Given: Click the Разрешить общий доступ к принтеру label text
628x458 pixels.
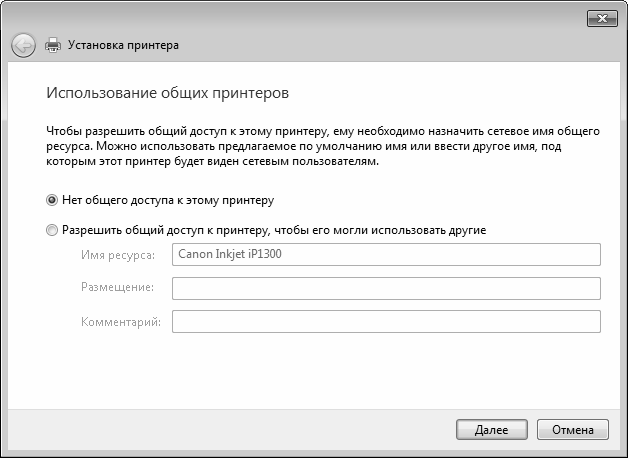Looking at the screenshot, I should [x=274, y=230].
